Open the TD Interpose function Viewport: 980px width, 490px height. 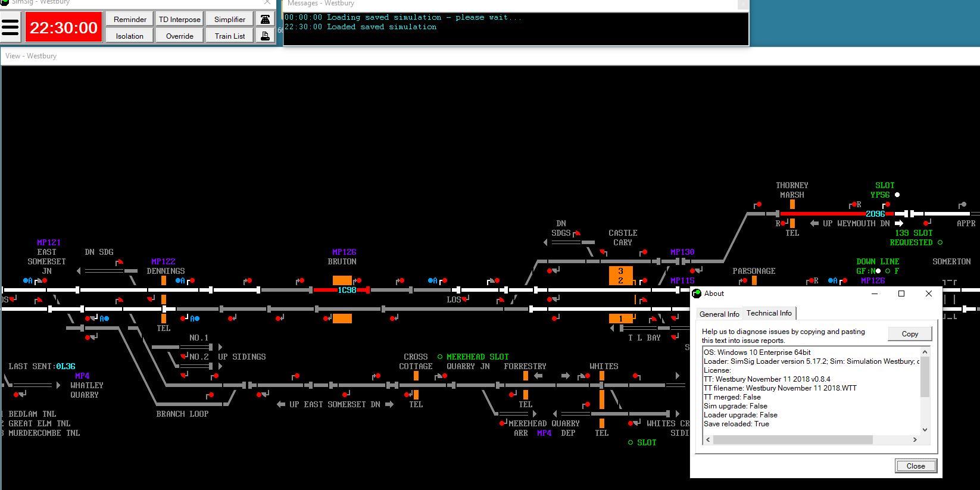[180, 19]
